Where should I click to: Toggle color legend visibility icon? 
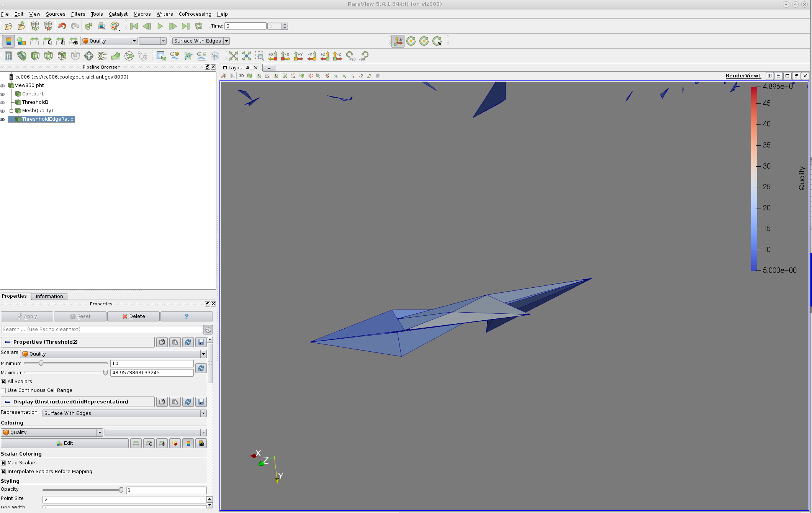click(8, 41)
